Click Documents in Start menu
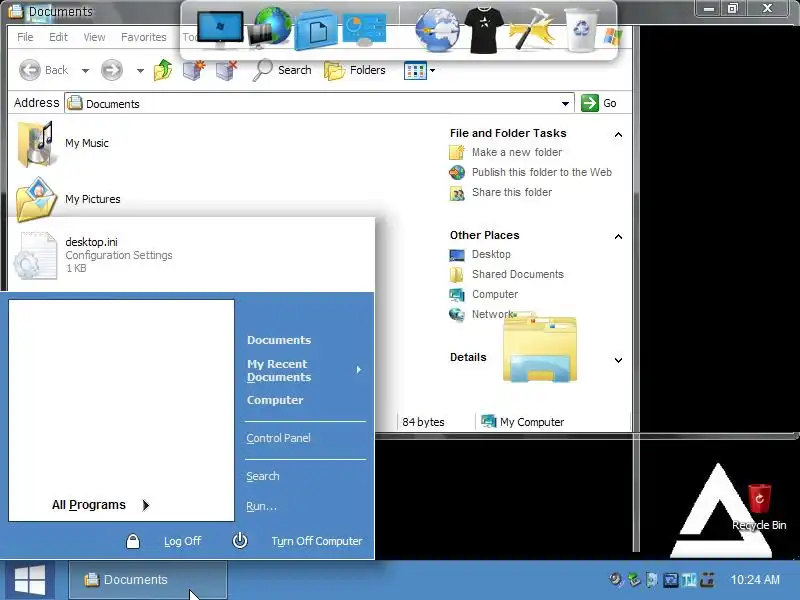 pyautogui.click(x=279, y=340)
